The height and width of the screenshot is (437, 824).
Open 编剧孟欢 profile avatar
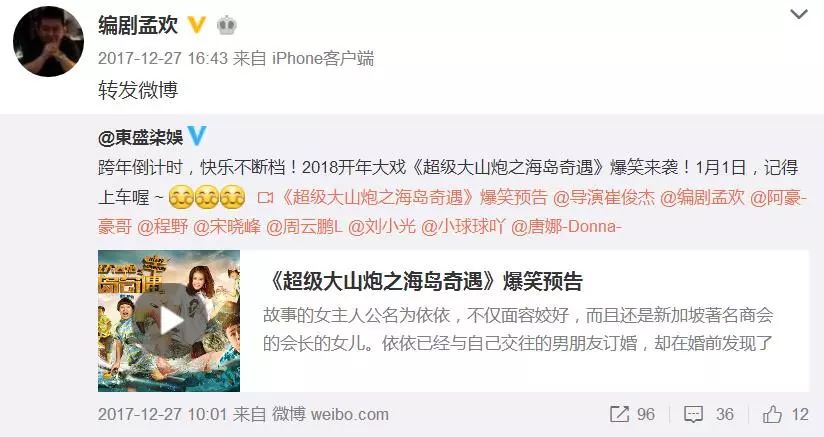pyautogui.click(x=48, y=41)
